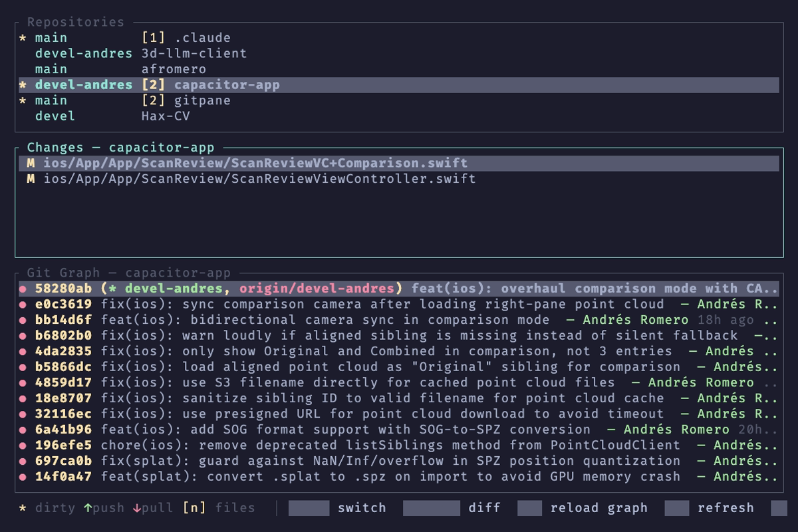
Task: Click the dirty asterisk beside the gitpane repo
Action: [23, 100]
